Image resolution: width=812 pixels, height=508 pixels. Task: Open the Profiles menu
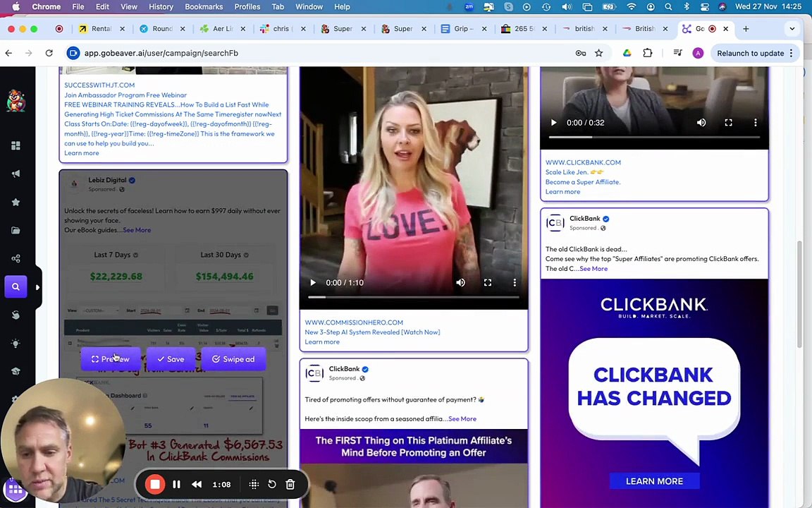pos(247,7)
